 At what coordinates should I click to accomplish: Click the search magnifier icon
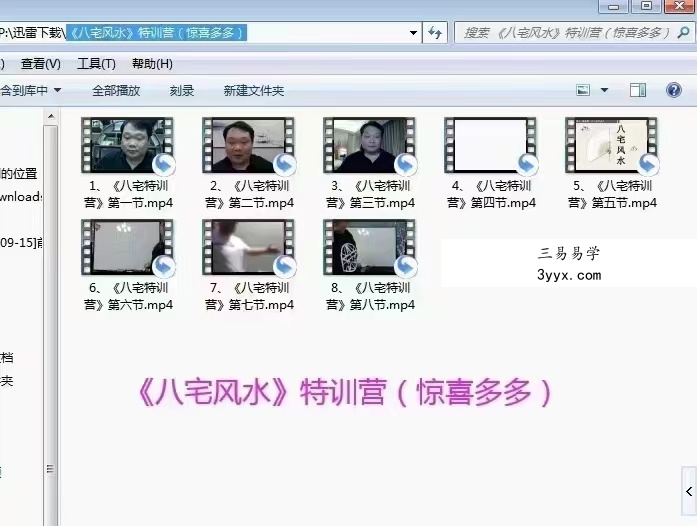click(684, 32)
